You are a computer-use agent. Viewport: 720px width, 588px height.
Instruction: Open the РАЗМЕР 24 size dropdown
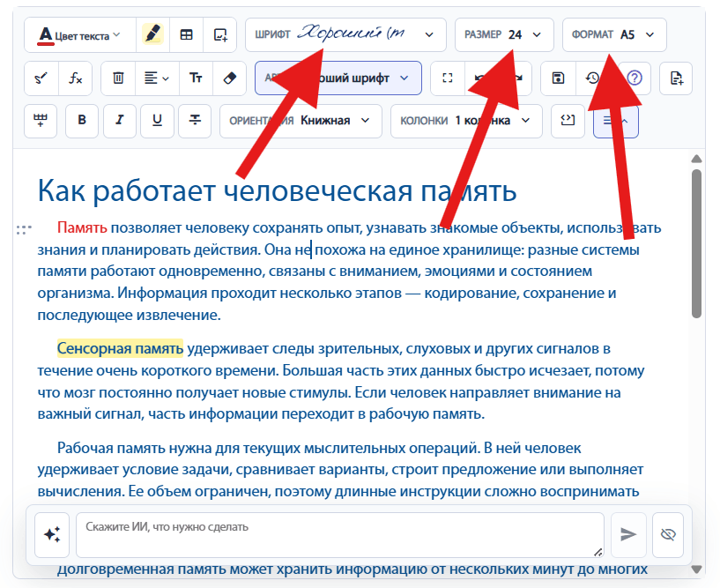click(x=504, y=35)
